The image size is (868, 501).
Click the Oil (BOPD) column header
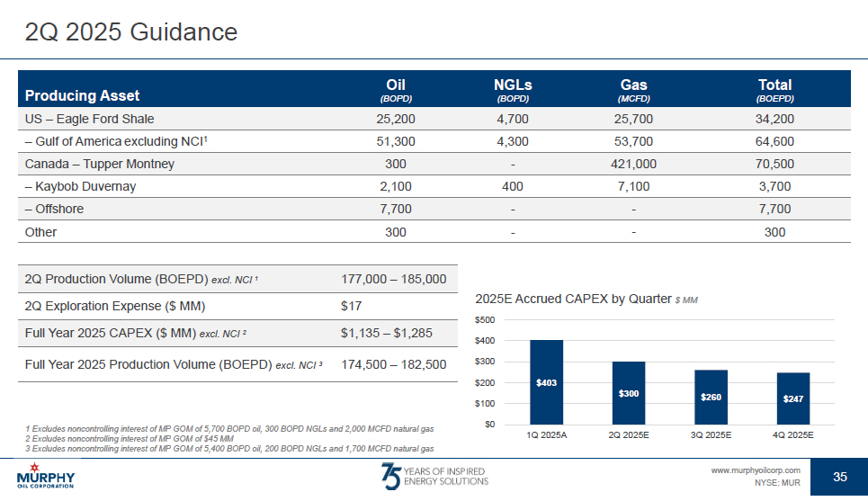point(396,90)
